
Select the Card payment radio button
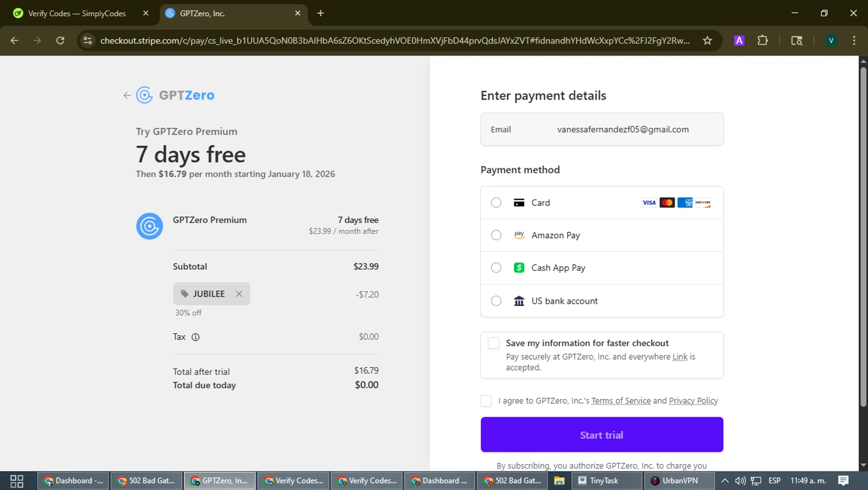click(496, 202)
